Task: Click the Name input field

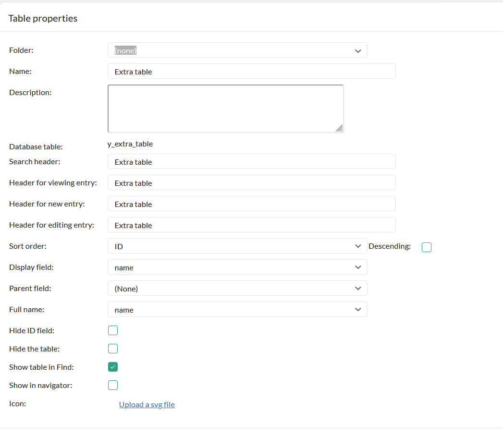Action: click(x=251, y=72)
